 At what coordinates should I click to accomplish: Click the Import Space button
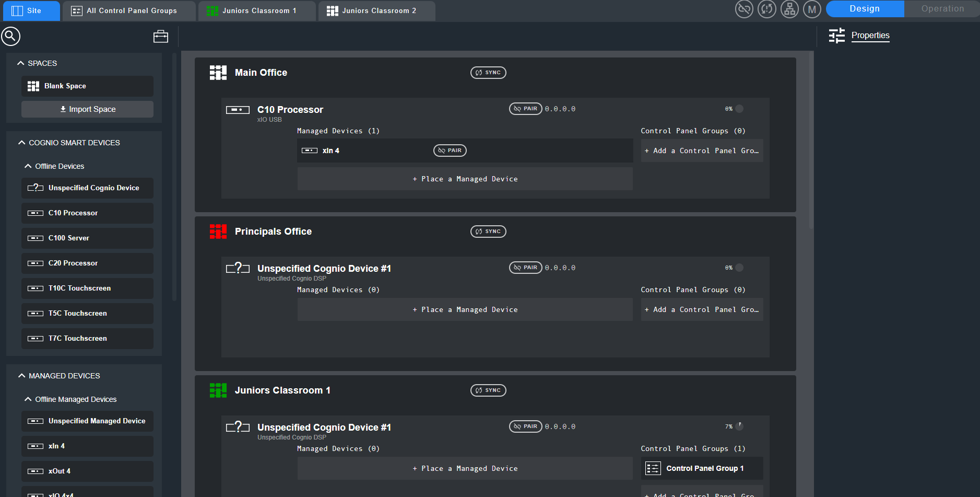pyautogui.click(x=87, y=109)
